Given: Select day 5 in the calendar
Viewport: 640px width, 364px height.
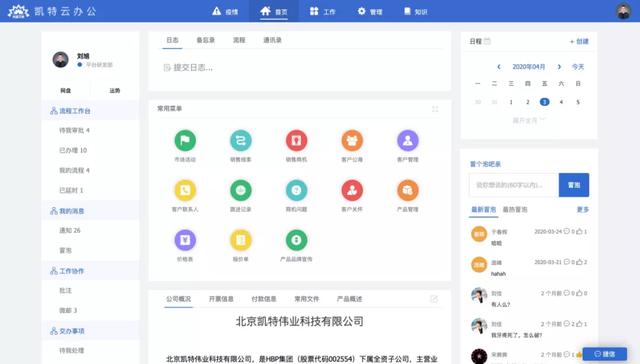Looking at the screenshot, I should (x=578, y=102).
